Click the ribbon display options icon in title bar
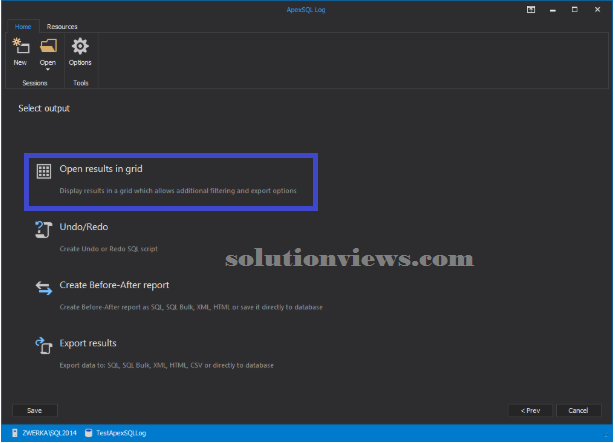615x443 pixels. [x=531, y=9]
